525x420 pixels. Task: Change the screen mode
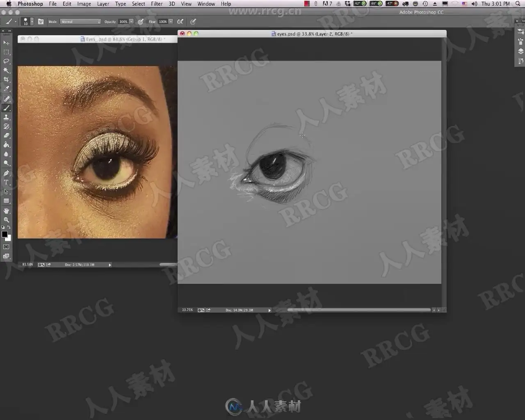point(6,256)
